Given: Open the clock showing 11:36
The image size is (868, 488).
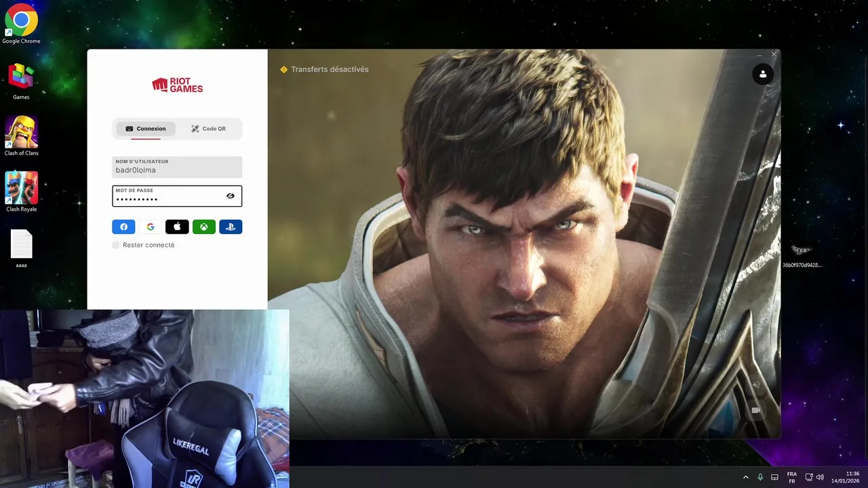Looking at the screenshot, I should click(846, 477).
